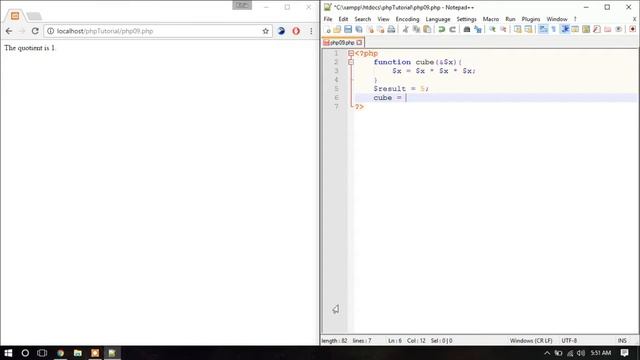Image resolution: width=640 pixels, height=360 pixels.
Task: Toggle Word wrap toolbar icon
Action: pos(543,29)
